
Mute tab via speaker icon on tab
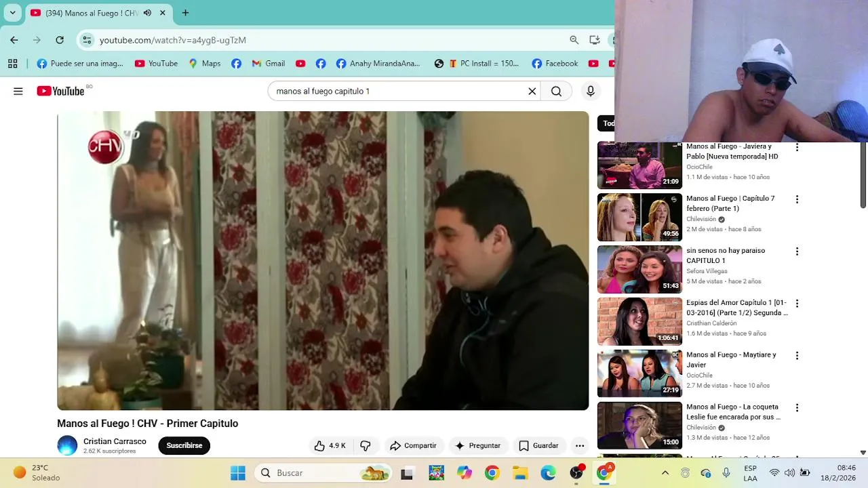(147, 13)
